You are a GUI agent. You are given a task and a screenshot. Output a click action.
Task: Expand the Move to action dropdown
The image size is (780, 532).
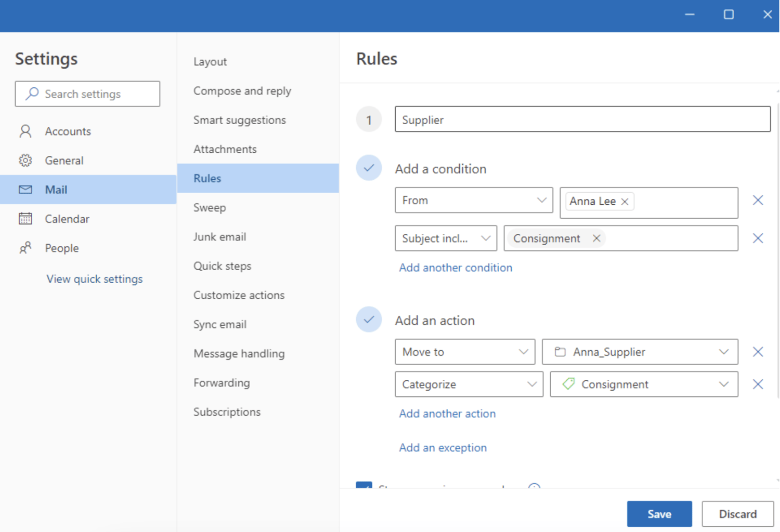(524, 352)
